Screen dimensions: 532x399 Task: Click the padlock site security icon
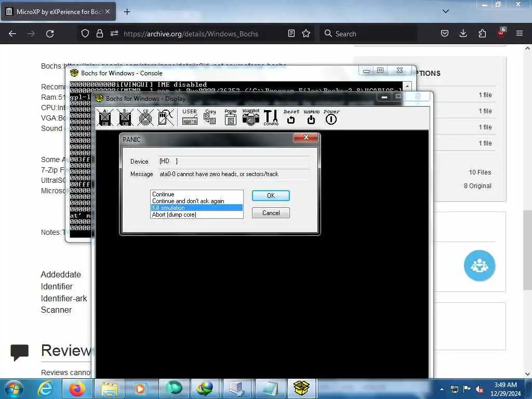99,33
